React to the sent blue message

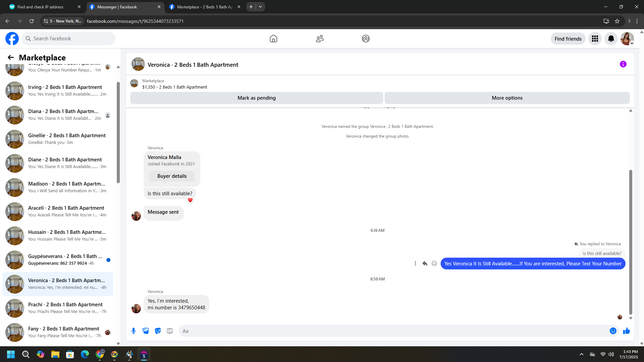434,263
